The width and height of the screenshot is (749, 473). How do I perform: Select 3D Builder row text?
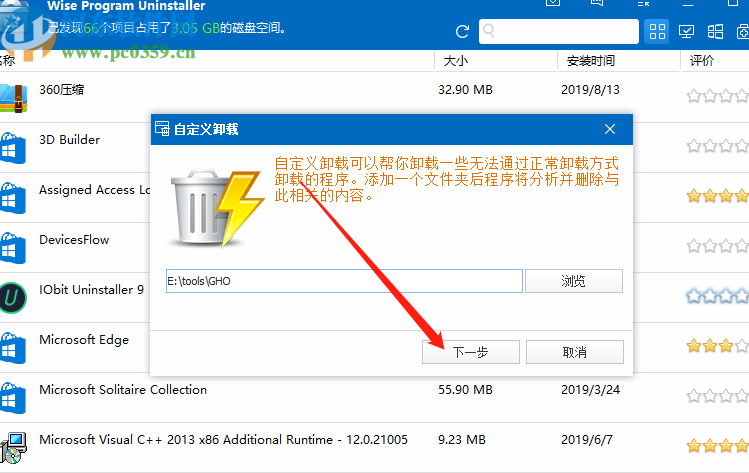(69, 140)
